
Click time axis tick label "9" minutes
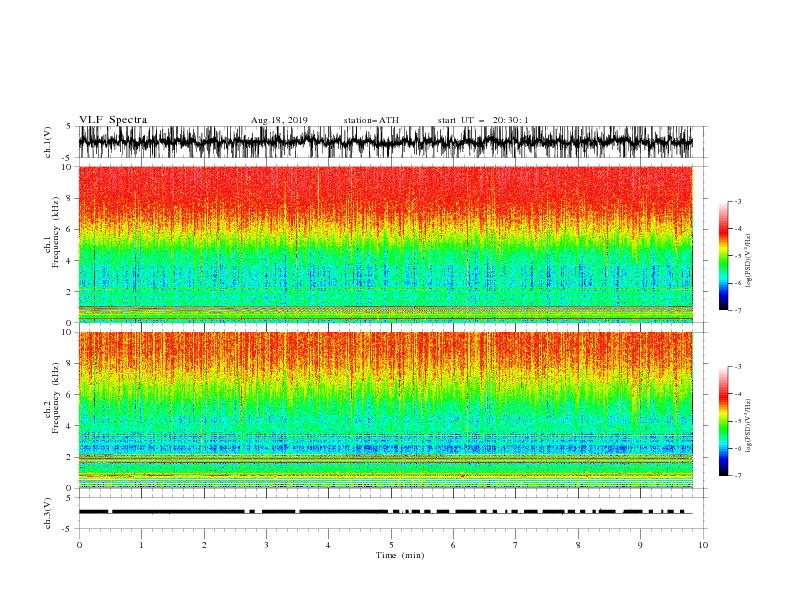coord(640,545)
